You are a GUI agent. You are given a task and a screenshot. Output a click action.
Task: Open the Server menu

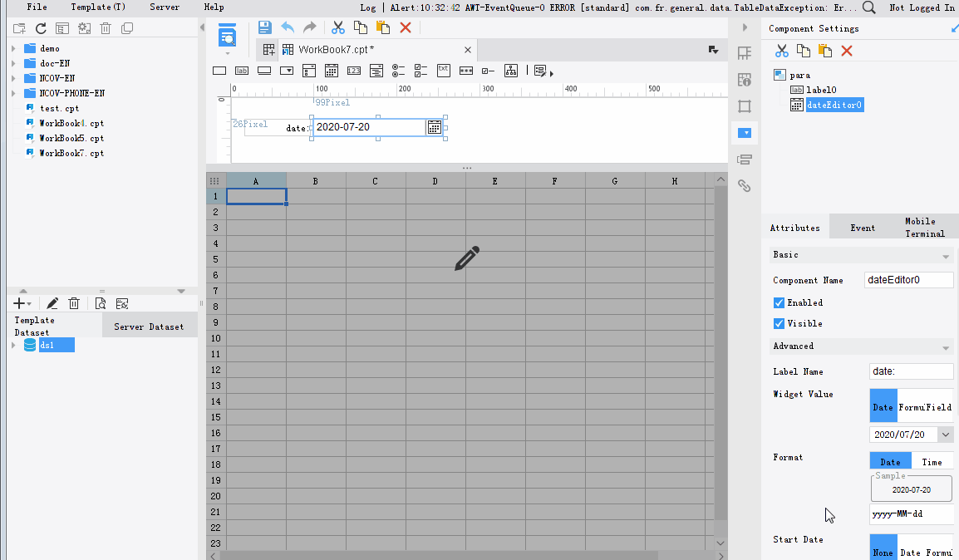(x=165, y=7)
